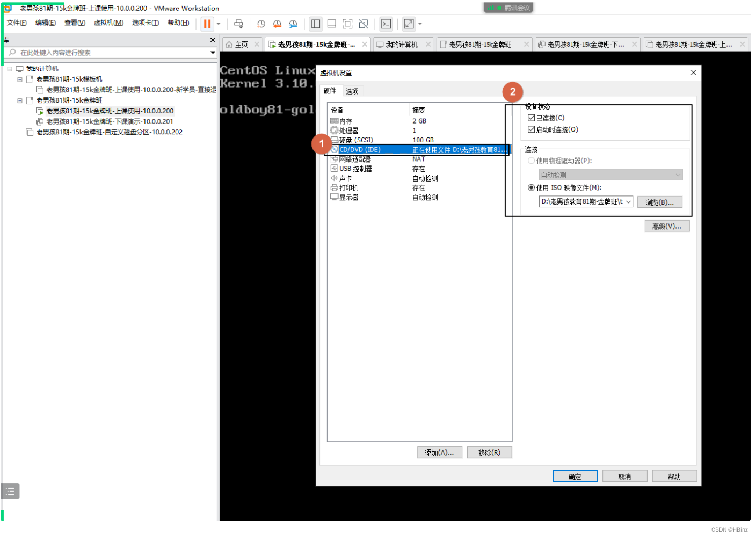
Task: Open the ISO image path combo box
Action: click(x=586, y=202)
